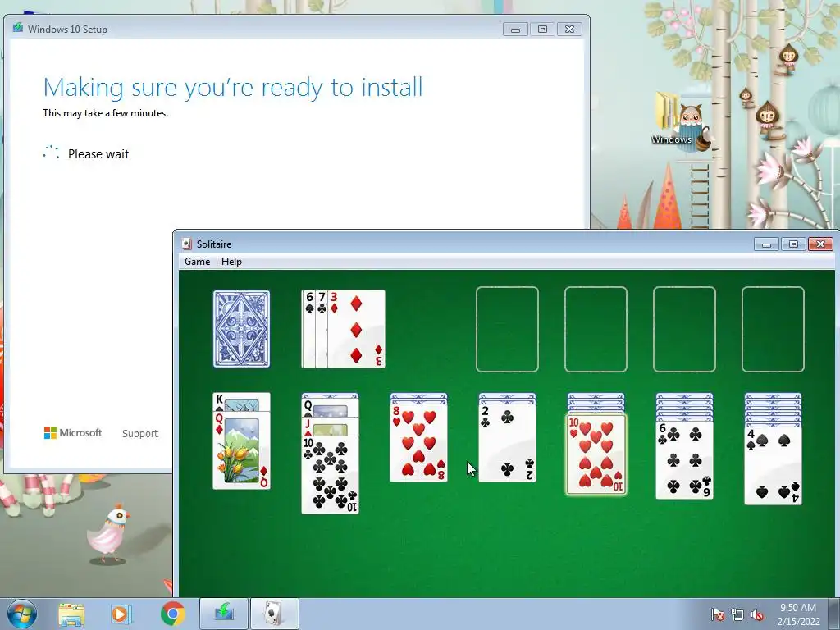Draw from the Solitaire stock deck
The image size is (840, 630).
pos(242,329)
